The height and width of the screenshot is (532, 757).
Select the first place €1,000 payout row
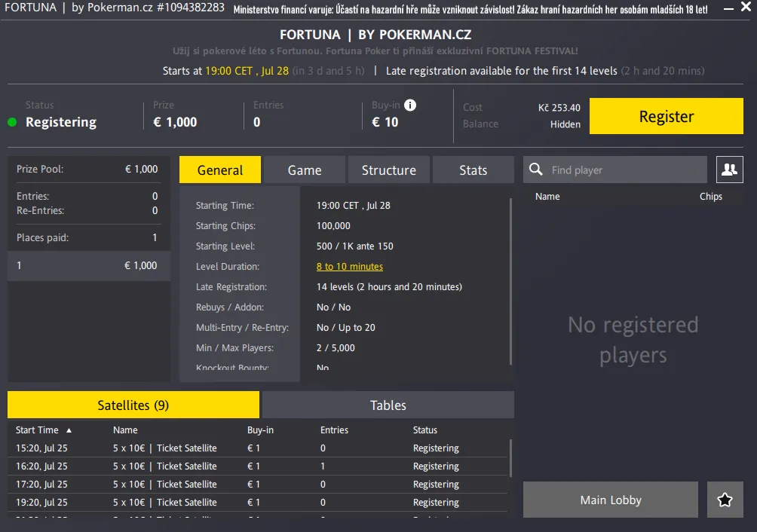[89, 266]
